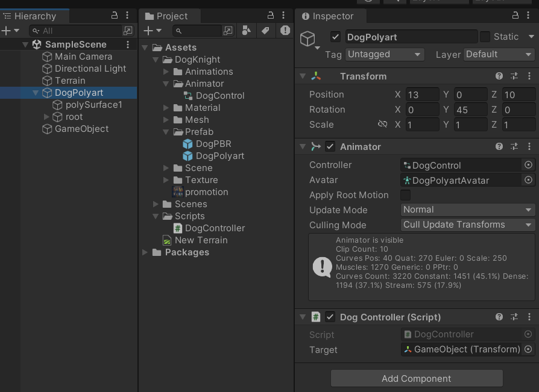Collapse Animator component foldout
Viewport: 539px width, 392px height.
[x=303, y=146]
